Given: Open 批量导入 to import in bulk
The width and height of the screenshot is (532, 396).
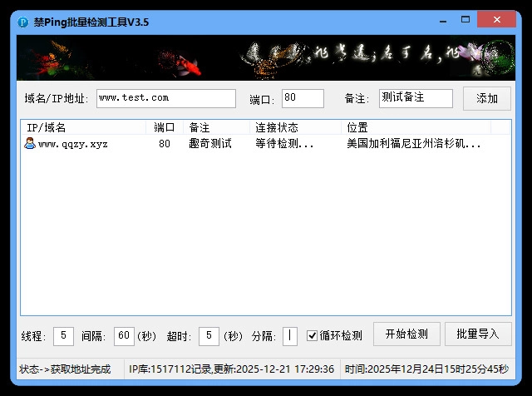Looking at the screenshot, I should (x=478, y=334).
